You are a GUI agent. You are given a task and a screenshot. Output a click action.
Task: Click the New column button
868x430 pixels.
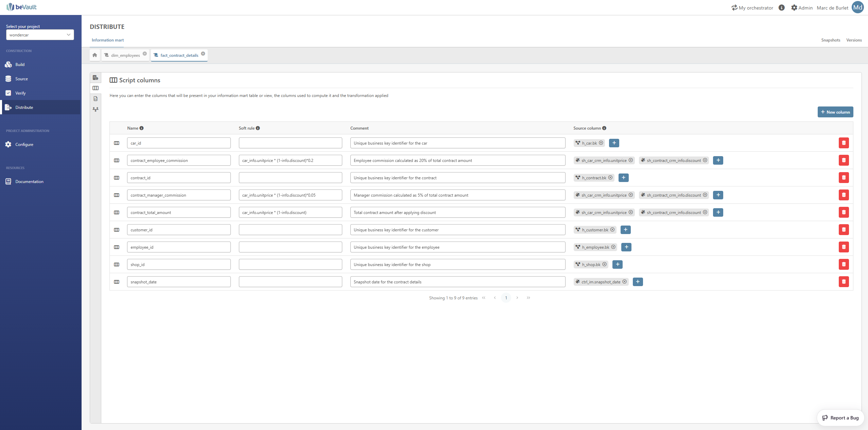coord(835,112)
